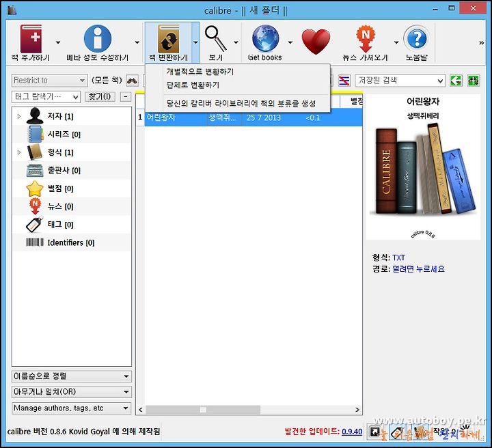Click the Identifiers barcode icon
Viewport: 492px width, 448px height.
[35, 242]
